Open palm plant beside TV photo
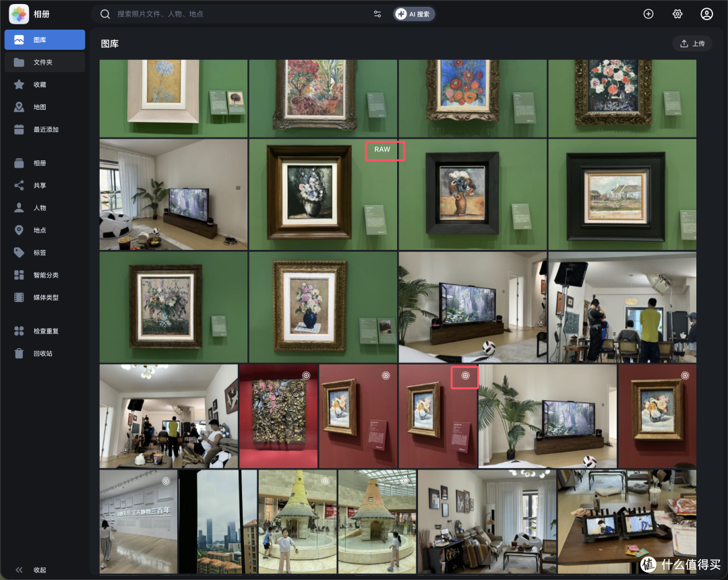 click(x=548, y=416)
